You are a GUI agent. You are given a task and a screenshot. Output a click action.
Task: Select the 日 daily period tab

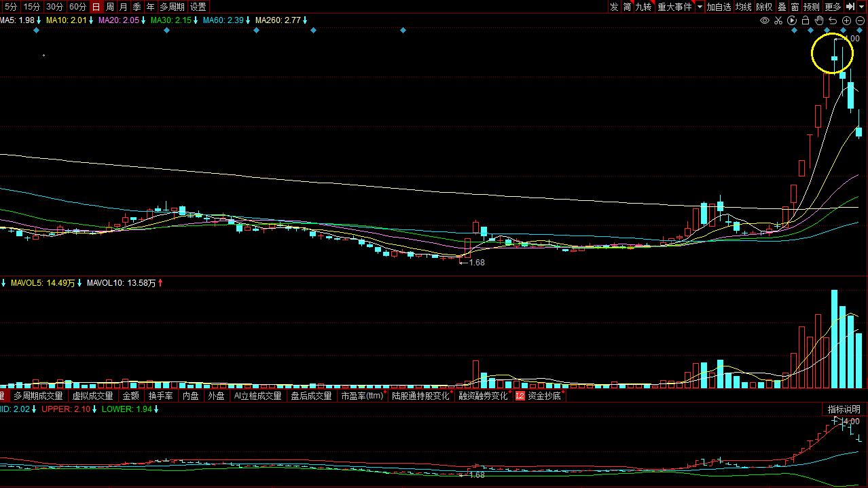pyautogui.click(x=96, y=7)
